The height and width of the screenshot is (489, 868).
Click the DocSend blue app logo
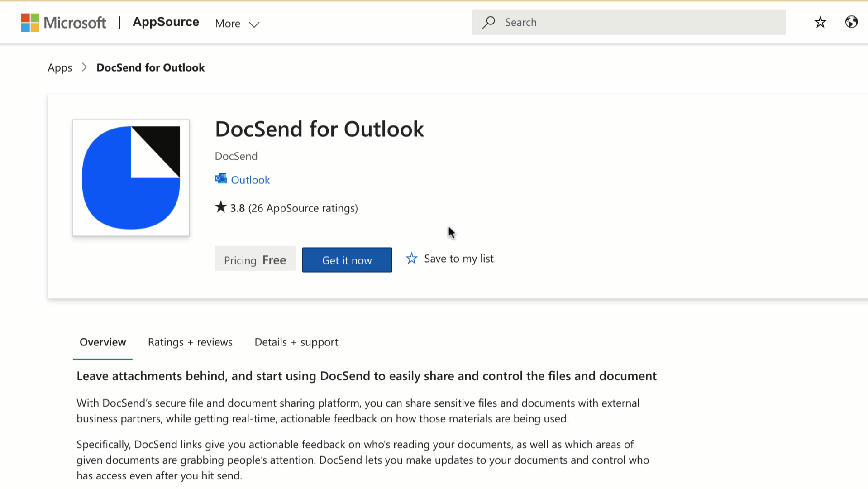[131, 178]
